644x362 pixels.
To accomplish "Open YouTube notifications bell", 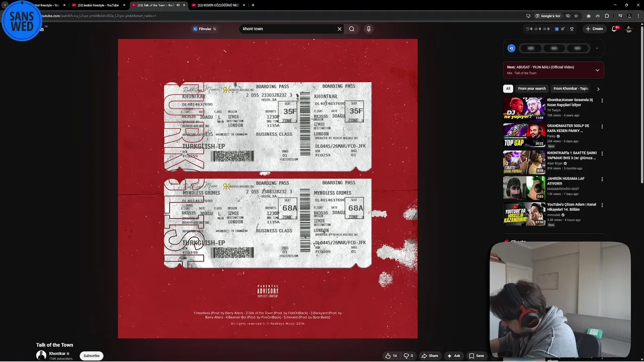I will click(614, 29).
